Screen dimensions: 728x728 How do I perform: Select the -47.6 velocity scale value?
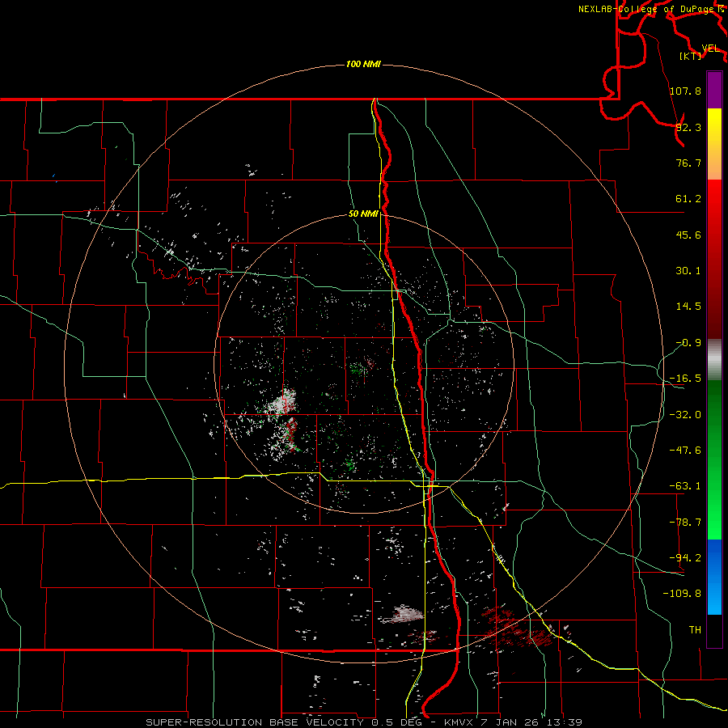coord(685,451)
